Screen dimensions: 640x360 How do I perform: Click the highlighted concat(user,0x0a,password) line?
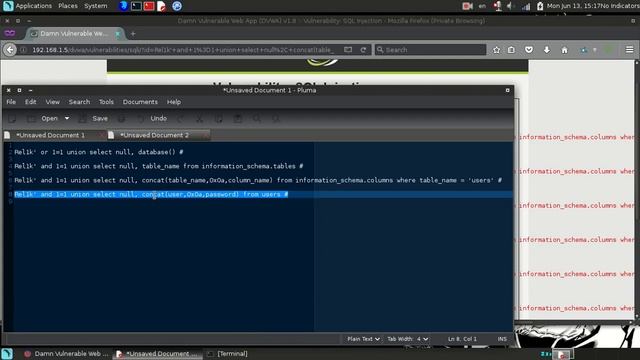(x=151, y=194)
